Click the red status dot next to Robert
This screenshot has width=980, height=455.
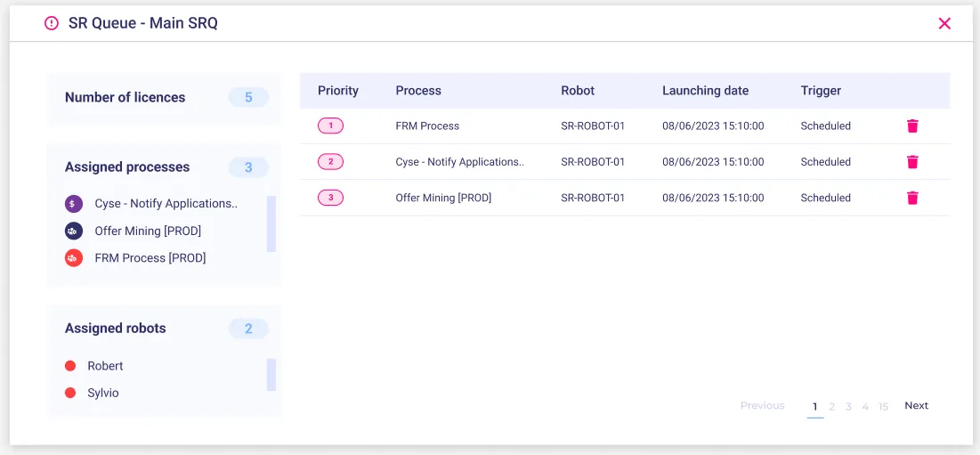tap(70, 366)
